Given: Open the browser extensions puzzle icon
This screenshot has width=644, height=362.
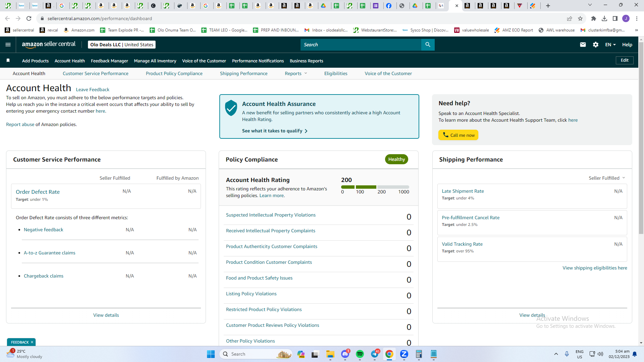Looking at the screenshot, I should pyautogui.click(x=594, y=18).
